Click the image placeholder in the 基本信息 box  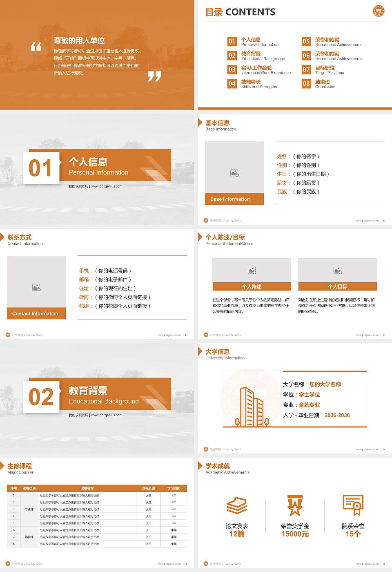click(234, 172)
